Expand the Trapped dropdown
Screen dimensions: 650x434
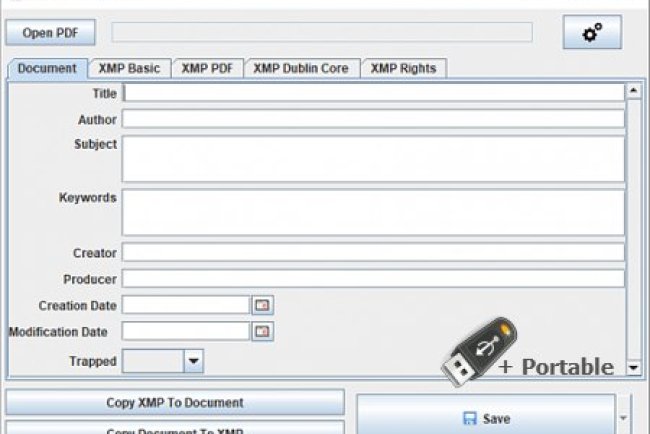point(193,360)
